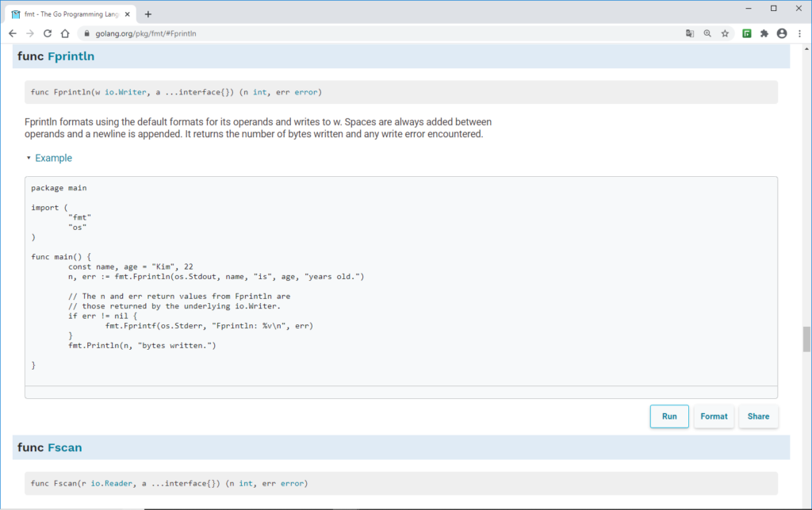Format the example code
This screenshot has width=812, height=510.
point(714,416)
